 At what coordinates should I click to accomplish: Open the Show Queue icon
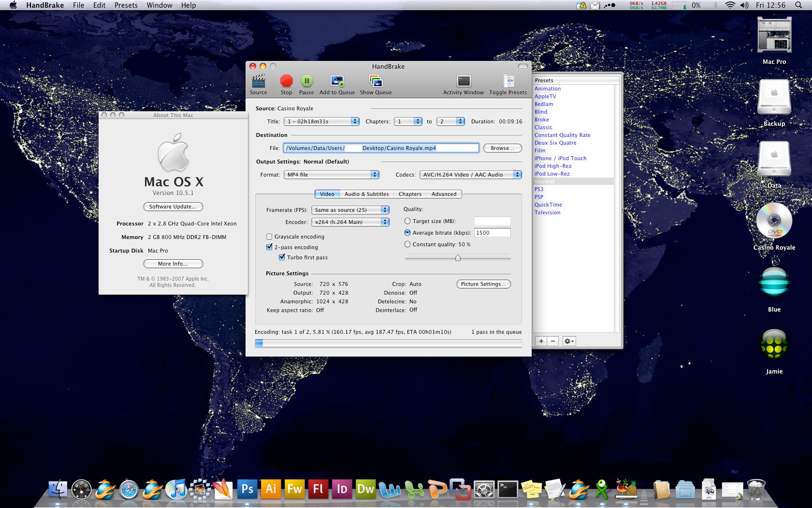click(376, 81)
